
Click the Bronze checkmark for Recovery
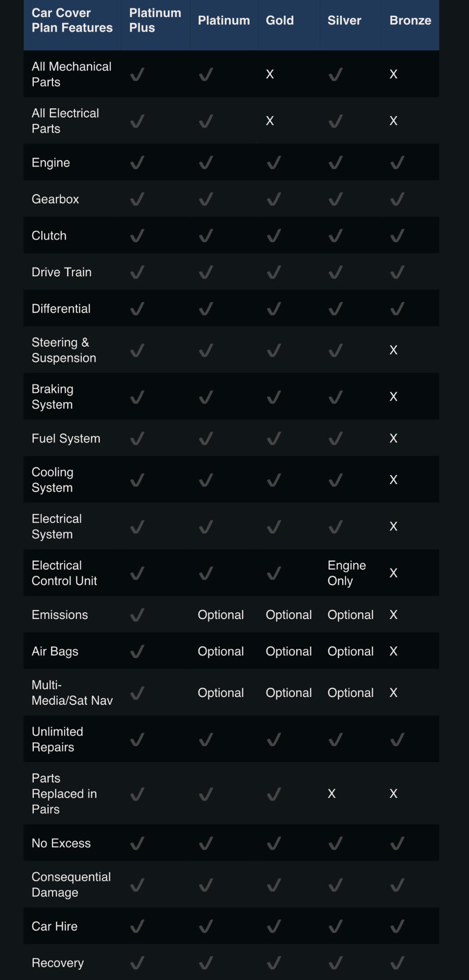397,963
